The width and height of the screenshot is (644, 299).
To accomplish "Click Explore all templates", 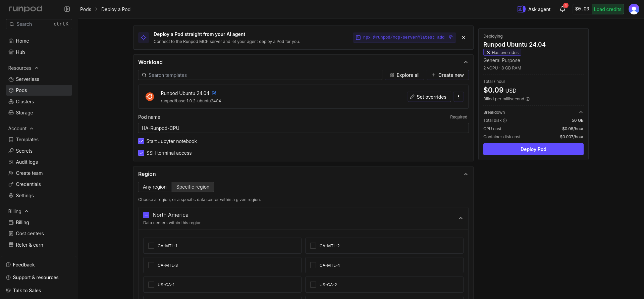I will click(405, 75).
